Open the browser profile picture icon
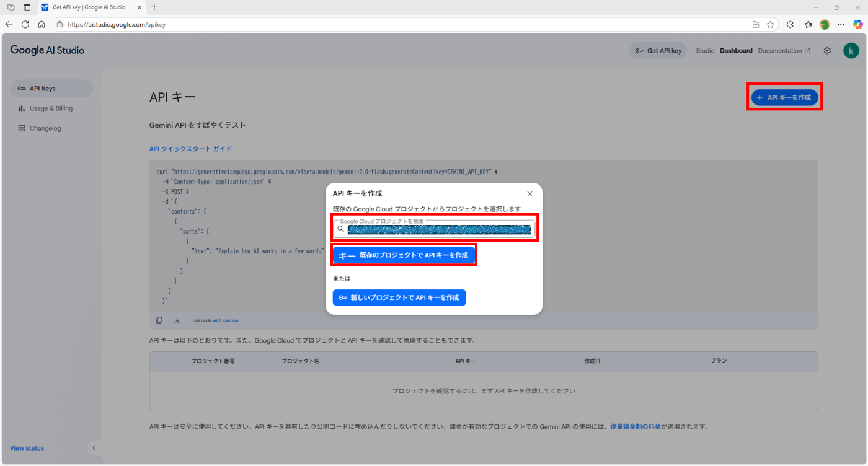This screenshot has height=466, width=868. pos(825,24)
